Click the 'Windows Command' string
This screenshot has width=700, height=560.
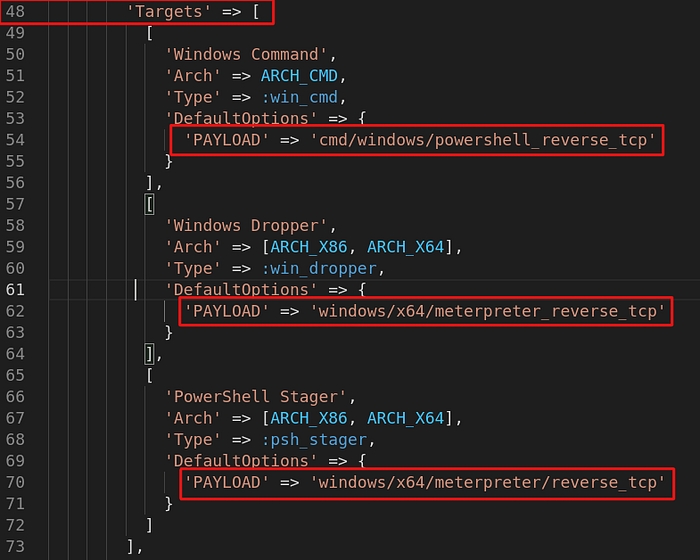(x=247, y=54)
